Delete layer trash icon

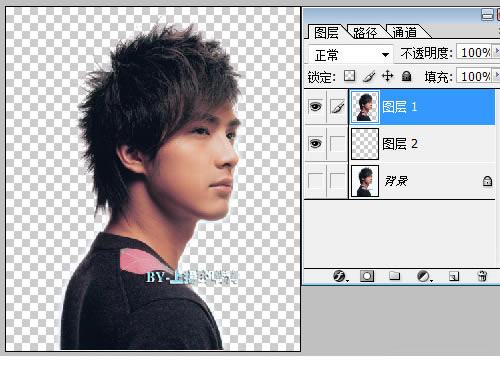point(482,276)
